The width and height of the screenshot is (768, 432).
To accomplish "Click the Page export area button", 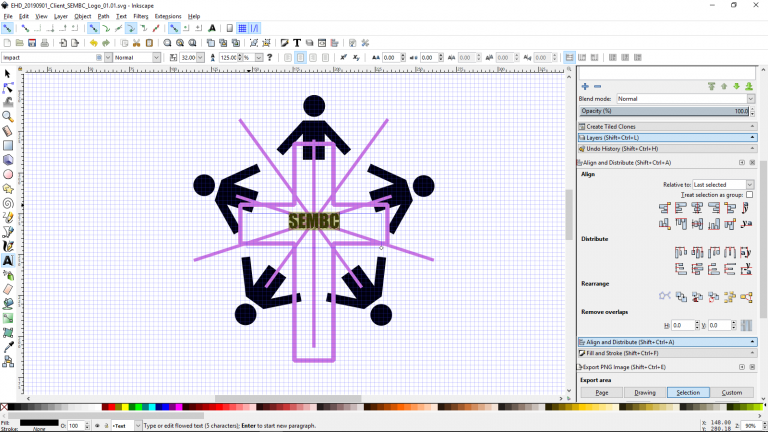I will [601, 392].
